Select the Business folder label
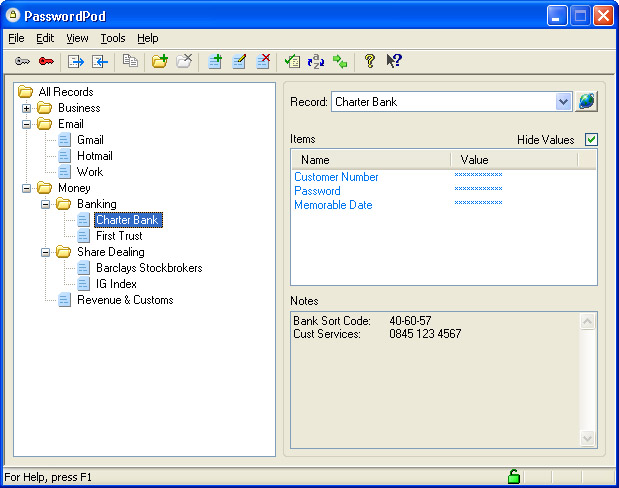 click(79, 108)
